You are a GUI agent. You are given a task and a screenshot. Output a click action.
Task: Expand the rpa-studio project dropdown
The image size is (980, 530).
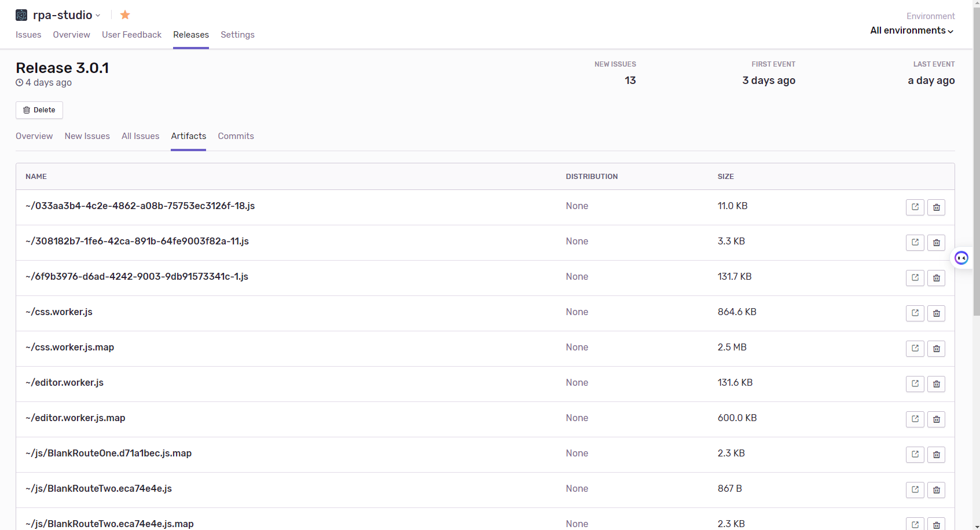coord(98,16)
